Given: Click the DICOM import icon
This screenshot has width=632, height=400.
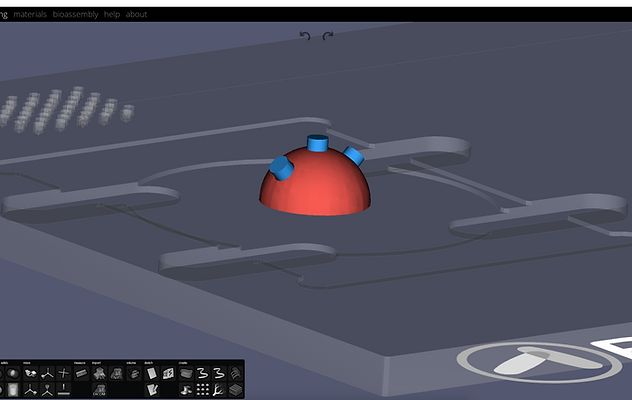Looking at the screenshot, I should pyautogui.click(x=99, y=390).
